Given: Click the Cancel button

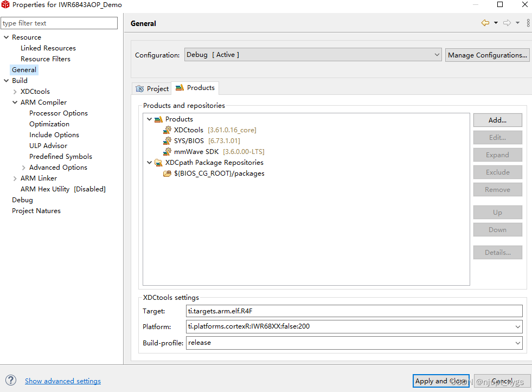Looking at the screenshot, I should tap(502, 381).
